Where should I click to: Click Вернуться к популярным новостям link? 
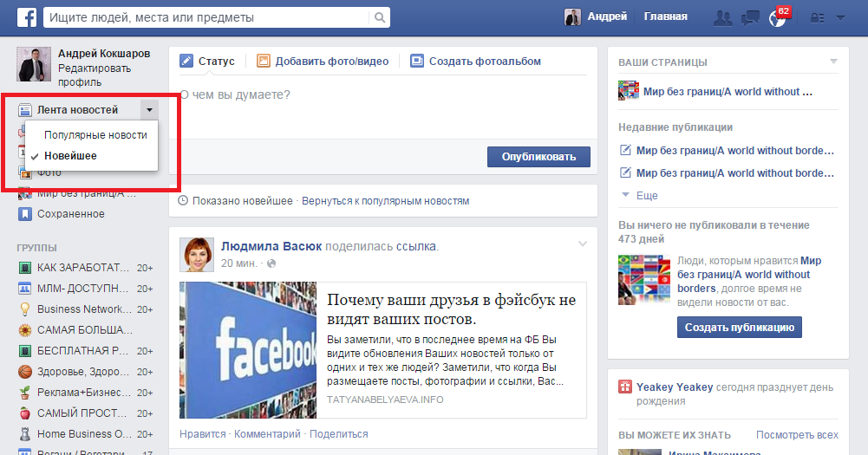[x=385, y=201]
